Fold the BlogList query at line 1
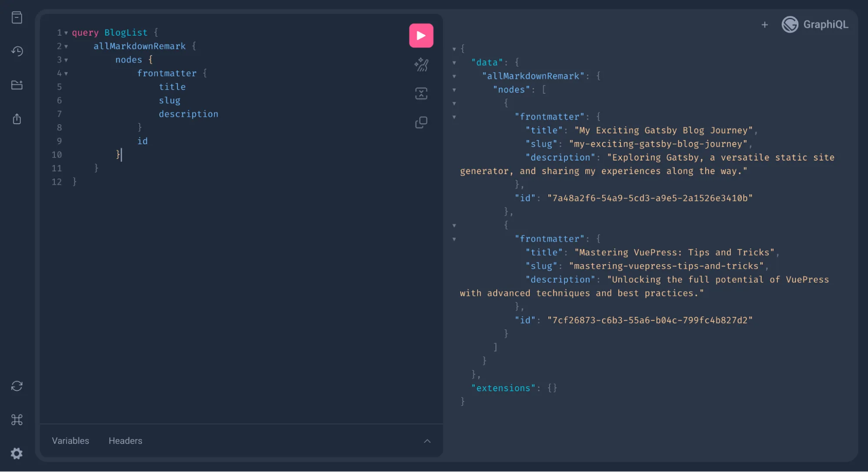 [66, 33]
